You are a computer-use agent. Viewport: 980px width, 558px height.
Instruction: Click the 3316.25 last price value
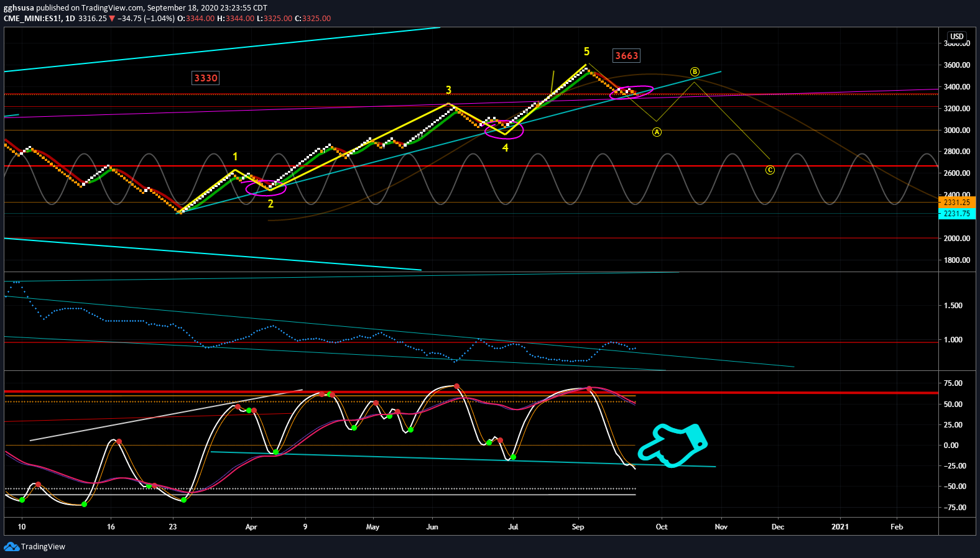click(93, 19)
